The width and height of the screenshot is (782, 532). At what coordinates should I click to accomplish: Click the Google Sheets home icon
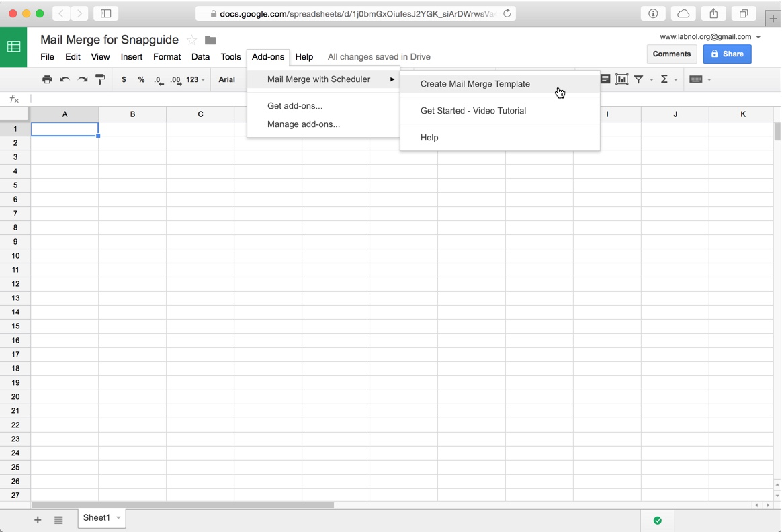[x=13, y=47]
